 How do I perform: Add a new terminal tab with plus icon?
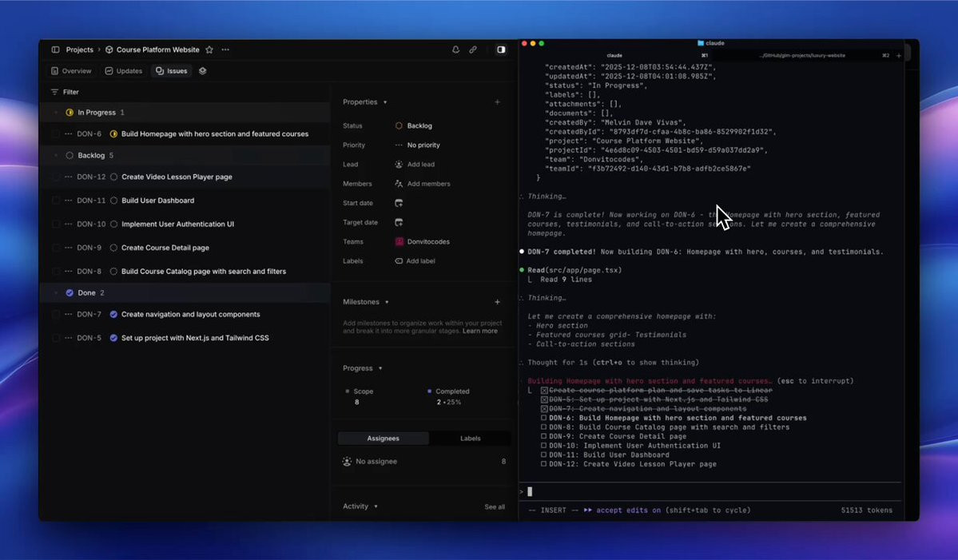[898, 56]
